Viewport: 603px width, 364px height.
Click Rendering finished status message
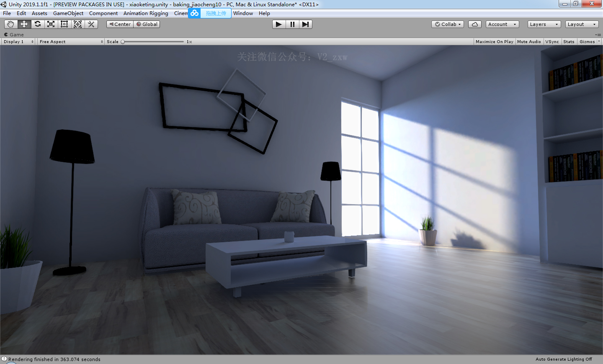54,359
